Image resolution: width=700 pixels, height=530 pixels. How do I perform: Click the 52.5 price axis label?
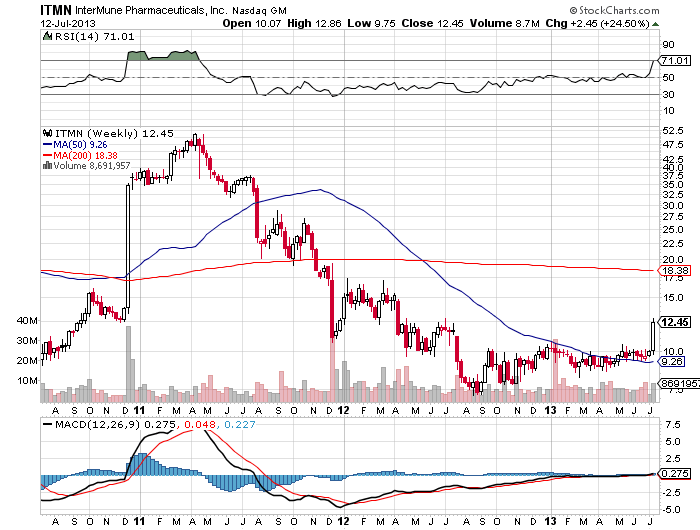pyautogui.click(x=673, y=130)
